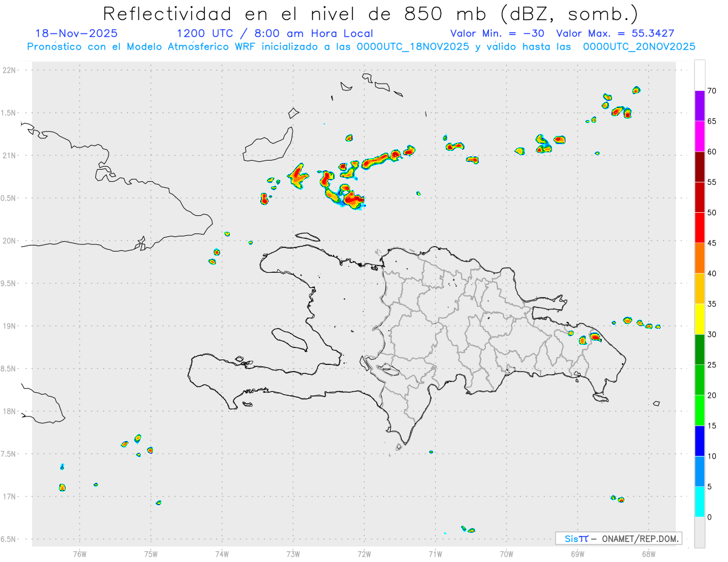The height and width of the screenshot is (562, 728).
Task: Click the cyan 0-5 dBZ colorbar segment
Action: point(699,502)
